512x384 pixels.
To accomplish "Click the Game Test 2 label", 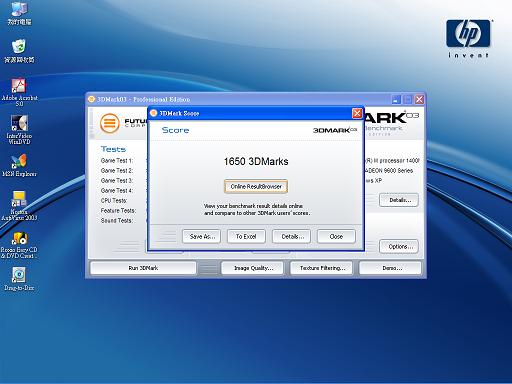I will click(x=117, y=171).
